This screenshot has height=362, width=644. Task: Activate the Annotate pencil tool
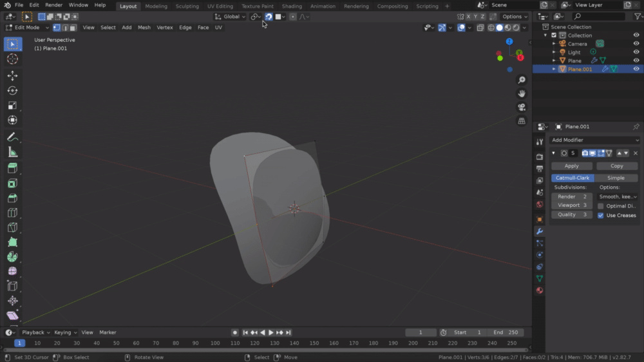click(x=12, y=137)
